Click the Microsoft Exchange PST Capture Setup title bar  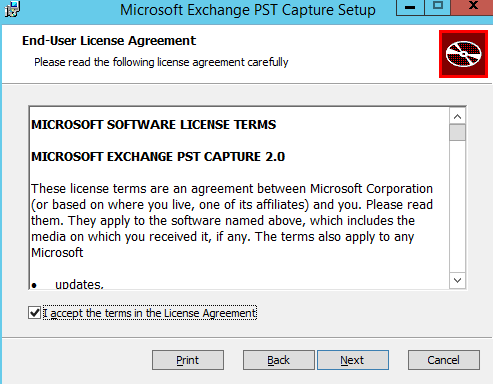click(x=247, y=10)
